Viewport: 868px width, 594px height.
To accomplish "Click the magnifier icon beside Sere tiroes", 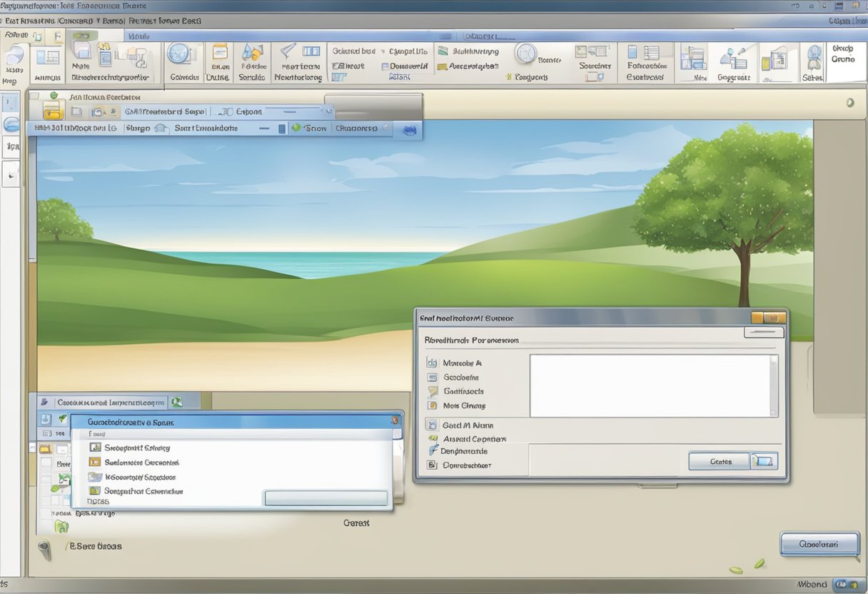I will tap(46, 548).
